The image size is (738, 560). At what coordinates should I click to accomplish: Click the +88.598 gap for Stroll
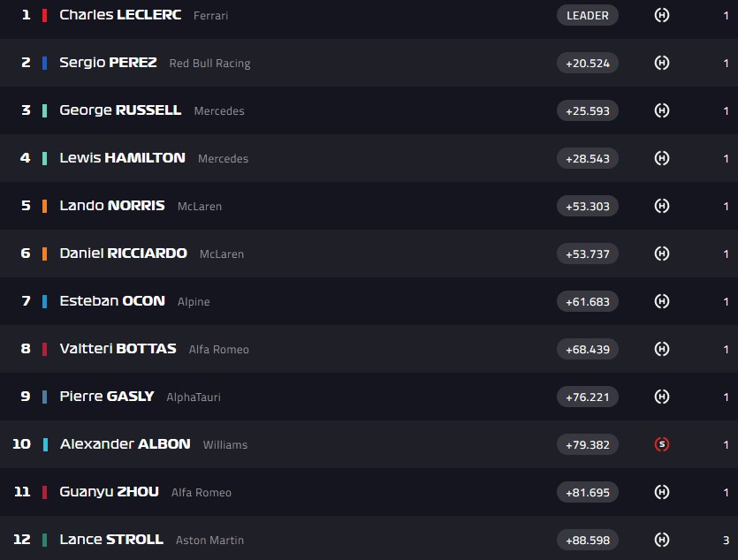click(588, 540)
